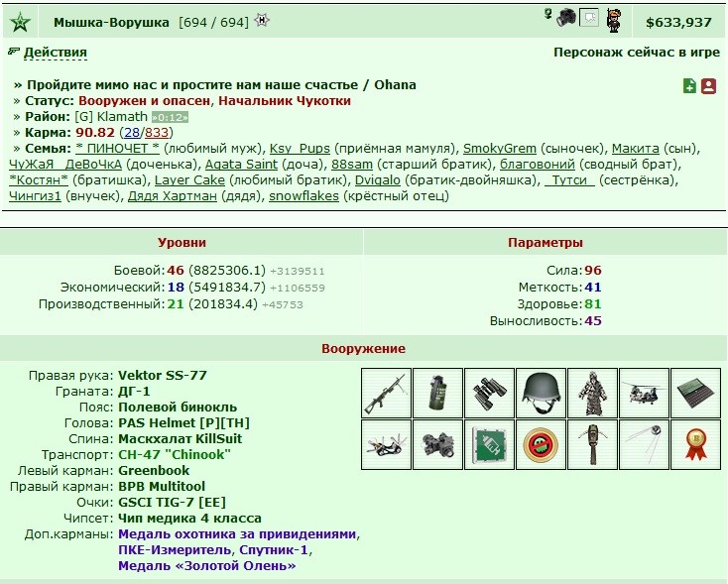Open Медаль «Золотой Олень» item name
The width and height of the screenshot is (728, 584).
tap(207, 565)
